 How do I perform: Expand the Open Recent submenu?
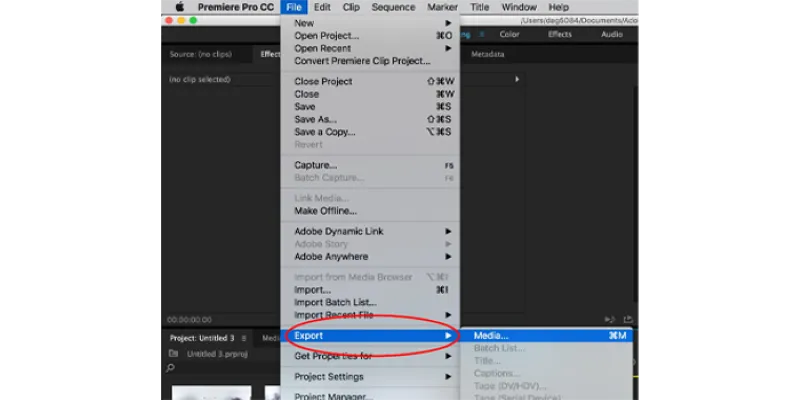(370, 48)
